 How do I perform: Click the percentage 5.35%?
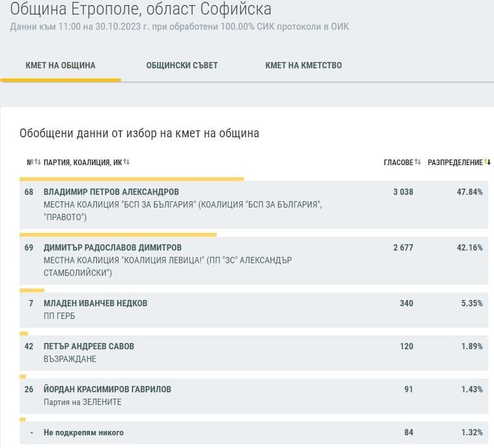coord(472,303)
